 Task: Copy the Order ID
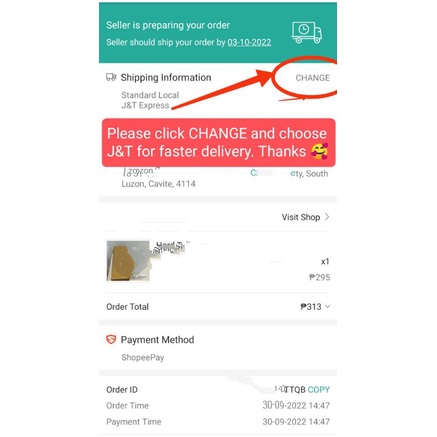coord(319,389)
